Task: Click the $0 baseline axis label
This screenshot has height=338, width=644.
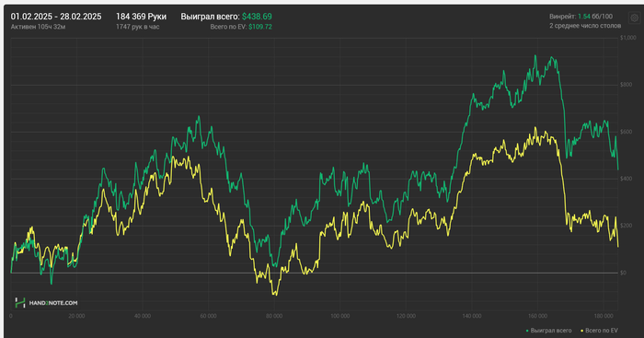Action: point(623,273)
